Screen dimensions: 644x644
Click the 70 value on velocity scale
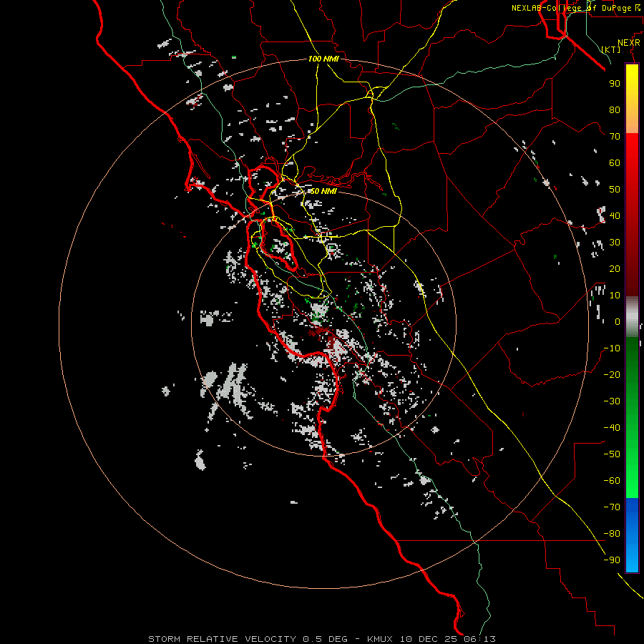tap(615, 137)
